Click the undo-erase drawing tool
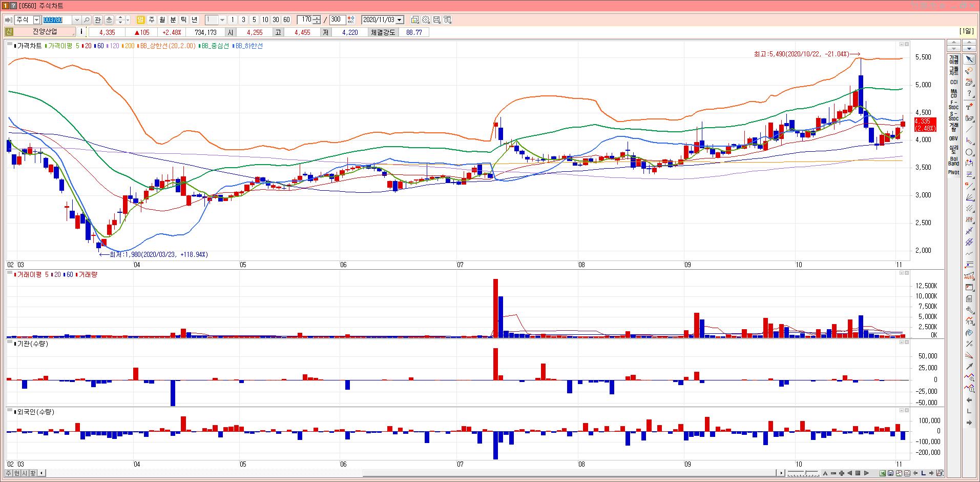Screen dimensions: 980x482 click(969, 71)
